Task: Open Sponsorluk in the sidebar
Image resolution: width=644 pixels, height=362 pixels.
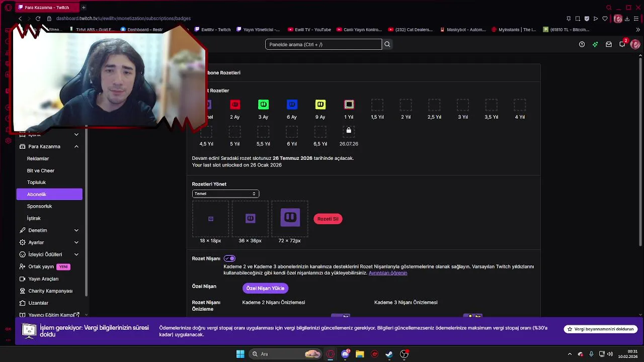Action: [x=39, y=206]
